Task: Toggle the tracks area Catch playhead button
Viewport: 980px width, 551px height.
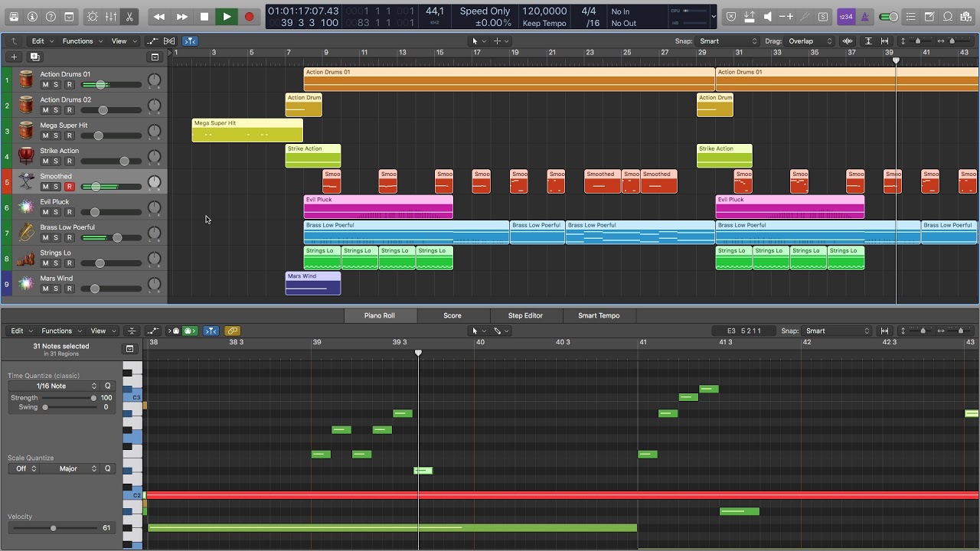Action: 189,41
